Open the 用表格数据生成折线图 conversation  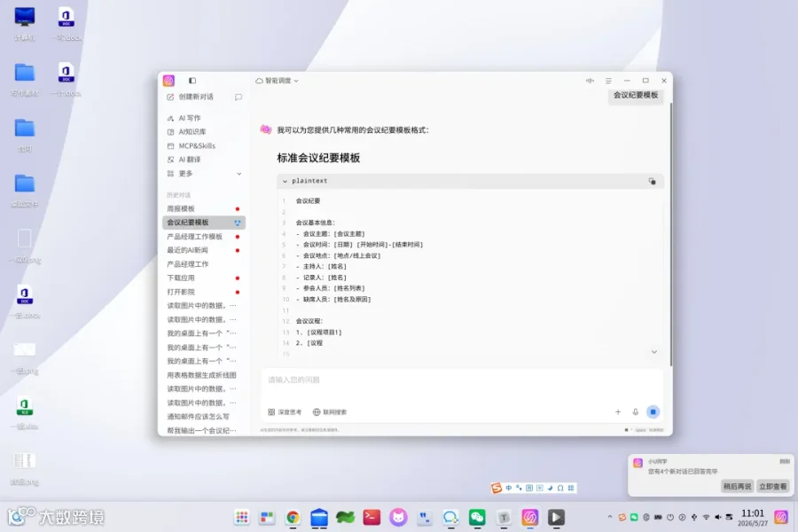click(x=204, y=375)
